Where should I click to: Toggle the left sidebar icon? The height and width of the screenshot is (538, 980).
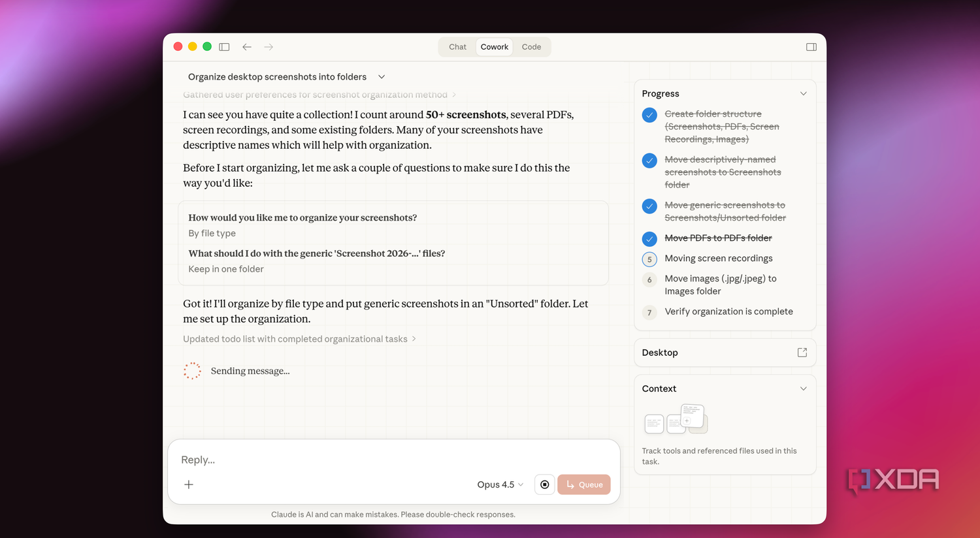click(224, 47)
